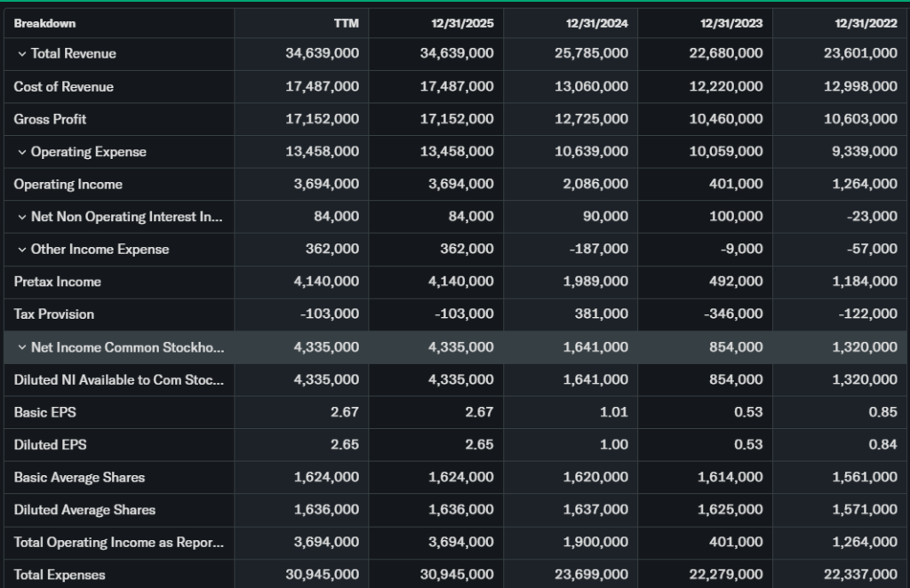Expand the Net Income Common Stockholders chevron

(22, 347)
